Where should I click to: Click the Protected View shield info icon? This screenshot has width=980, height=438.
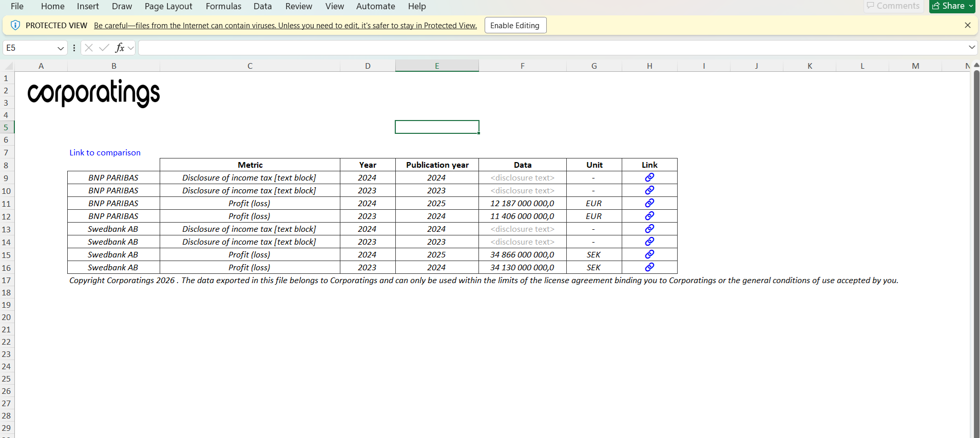coord(15,25)
